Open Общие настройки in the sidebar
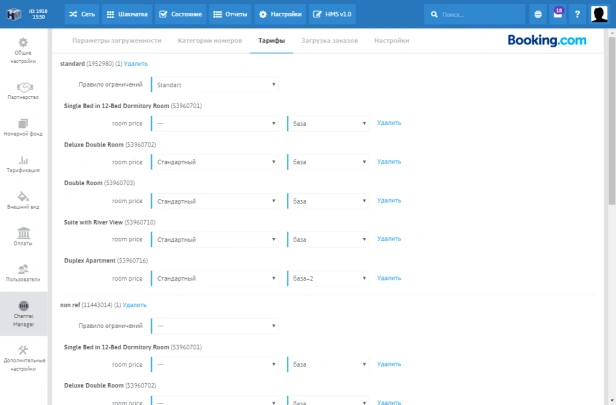Viewport: 616px width, 405px height. pos(23,50)
